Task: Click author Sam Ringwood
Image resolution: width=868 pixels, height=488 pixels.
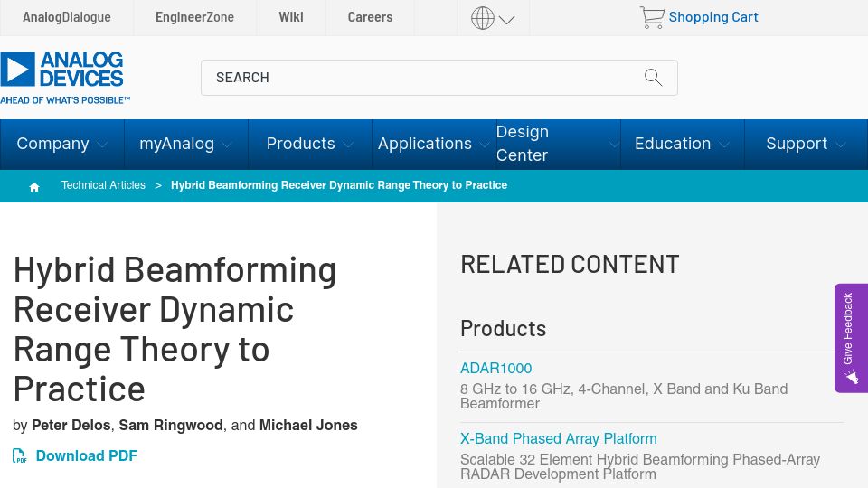Action: pyautogui.click(x=171, y=425)
